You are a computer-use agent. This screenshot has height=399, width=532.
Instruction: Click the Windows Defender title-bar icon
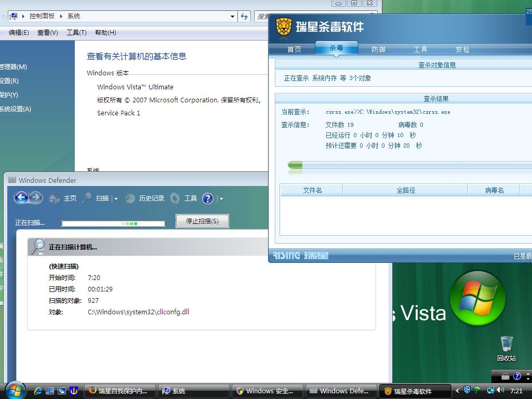point(12,180)
